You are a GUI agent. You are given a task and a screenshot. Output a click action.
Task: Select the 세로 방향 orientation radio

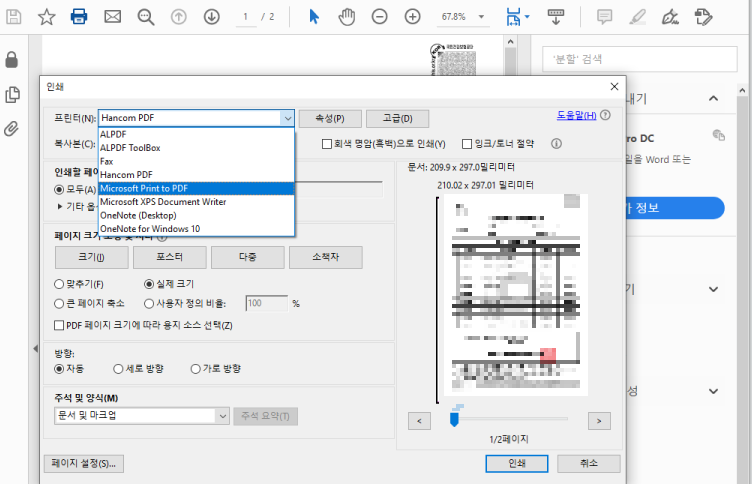click(118, 369)
